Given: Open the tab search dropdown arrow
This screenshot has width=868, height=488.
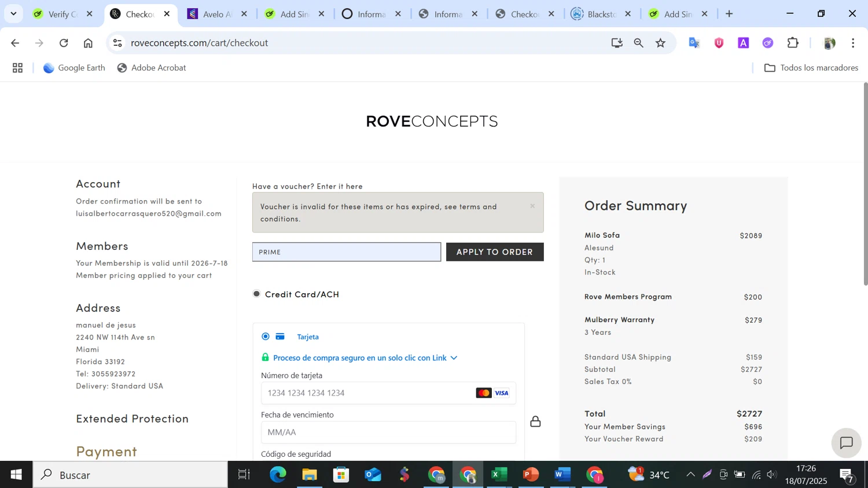Looking at the screenshot, I should (13, 13).
